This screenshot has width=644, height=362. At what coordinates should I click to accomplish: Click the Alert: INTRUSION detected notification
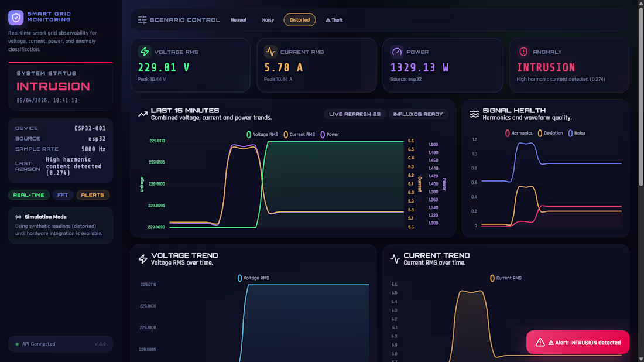[x=577, y=342]
